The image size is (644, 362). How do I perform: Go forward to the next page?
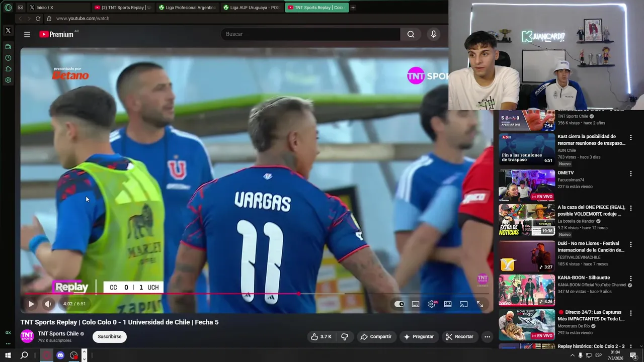tap(29, 19)
